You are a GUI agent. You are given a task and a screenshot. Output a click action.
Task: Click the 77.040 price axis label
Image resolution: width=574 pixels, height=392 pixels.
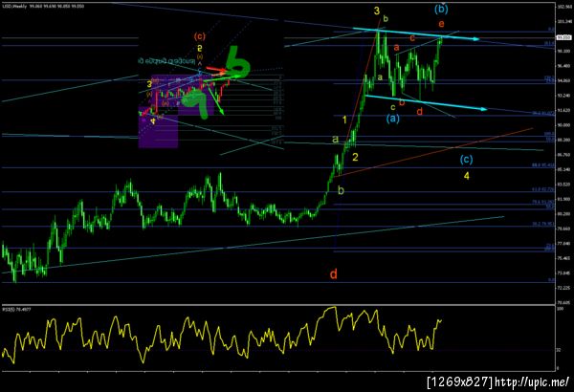563,244
